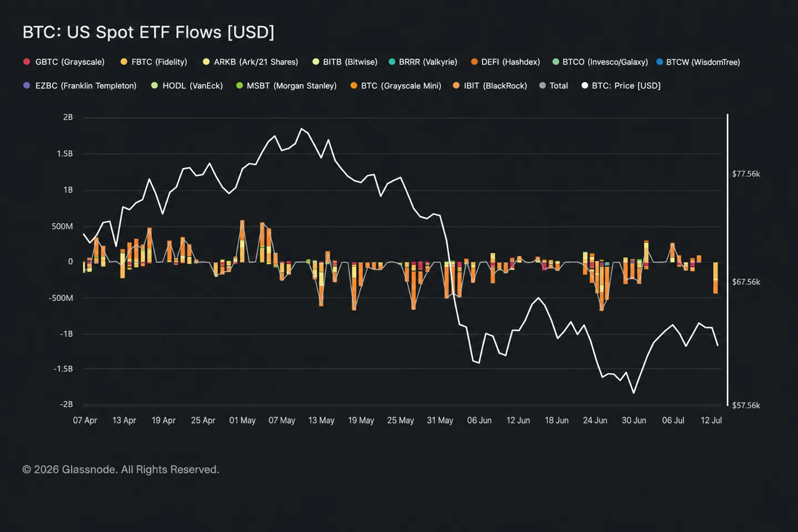Click the chart title BTC: US Spot ETF Flows
Screen dimensions: 798x532
point(149,32)
